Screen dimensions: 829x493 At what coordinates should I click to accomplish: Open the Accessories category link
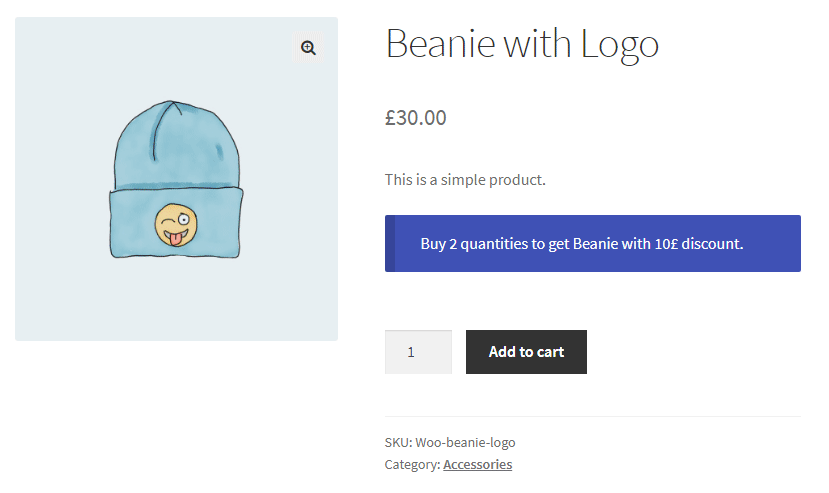click(x=477, y=464)
